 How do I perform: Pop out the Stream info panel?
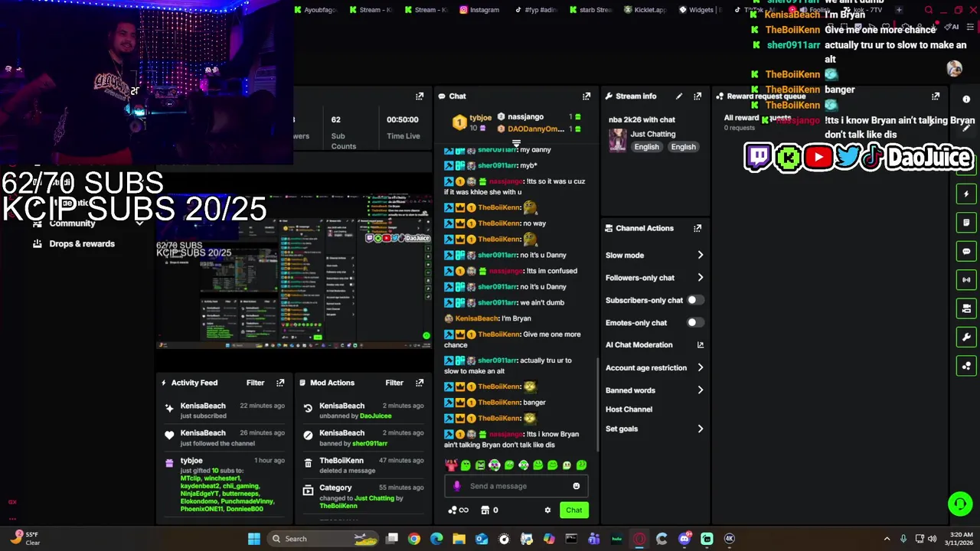697,96
